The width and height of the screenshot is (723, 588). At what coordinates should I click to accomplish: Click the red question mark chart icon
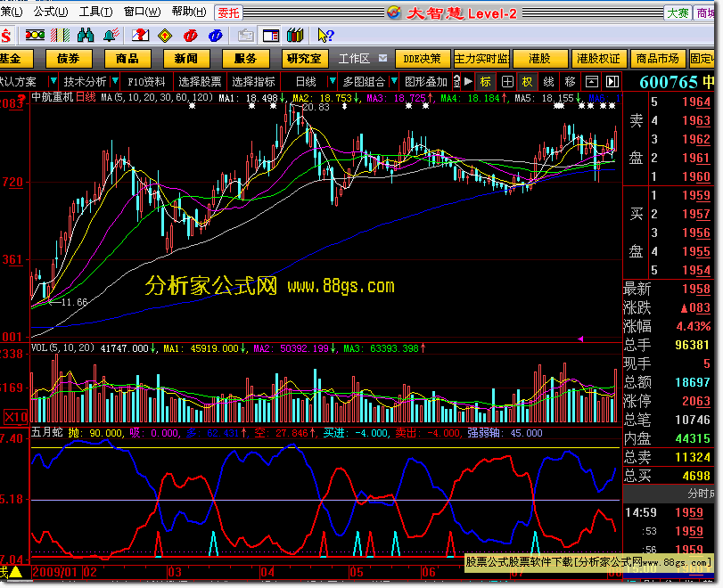[140, 35]
